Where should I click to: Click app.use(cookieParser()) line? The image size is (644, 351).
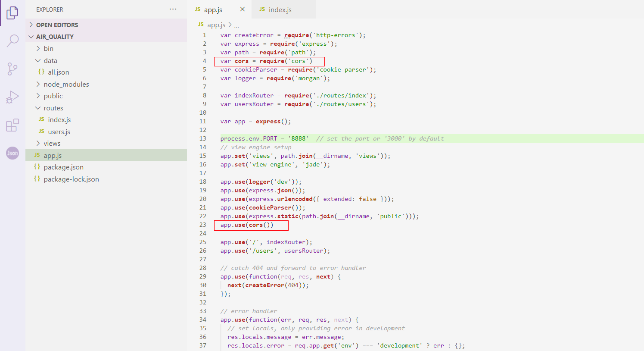pos(263,207)
